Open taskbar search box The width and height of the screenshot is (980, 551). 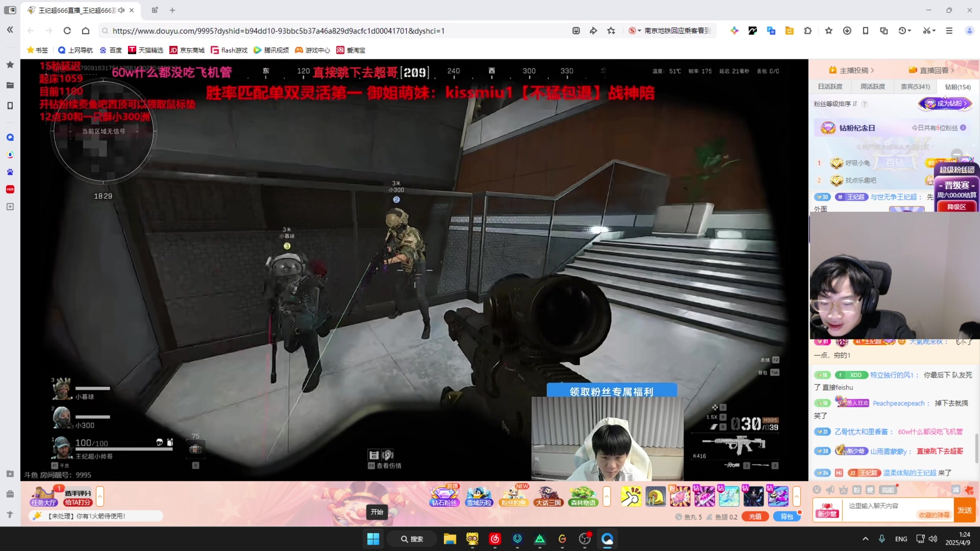coord(412,539)
